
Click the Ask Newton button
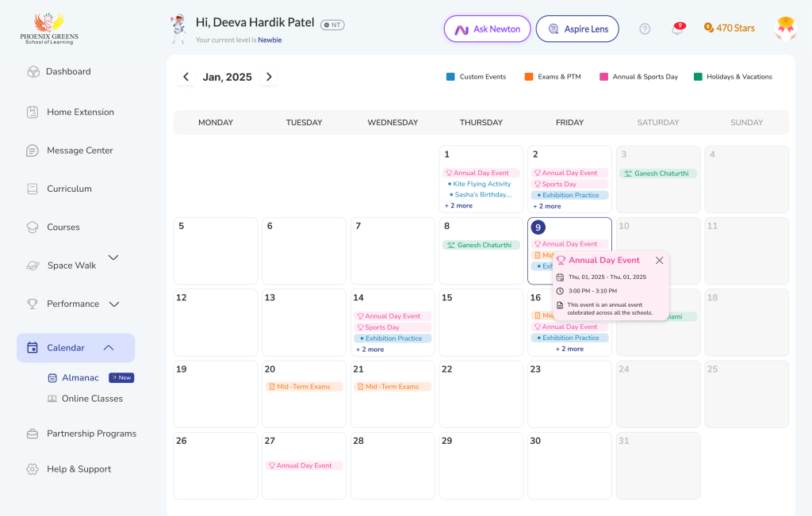[487, 29]
